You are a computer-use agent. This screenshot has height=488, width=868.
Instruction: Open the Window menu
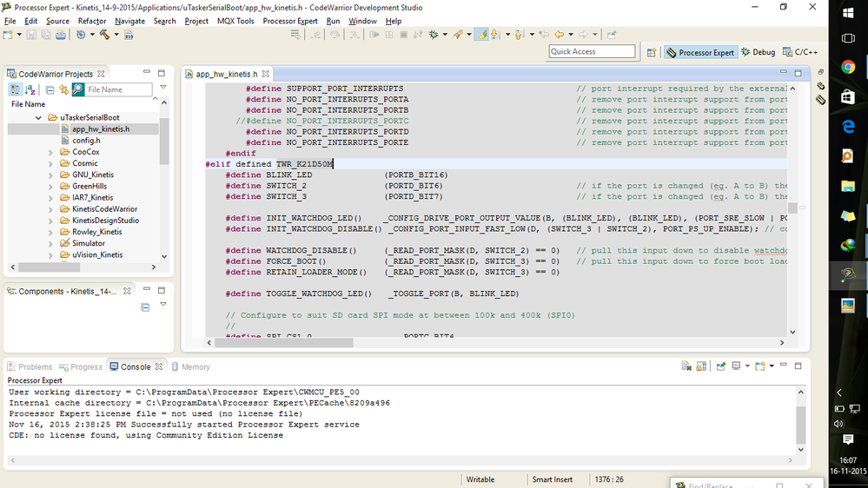(x=362, y=21)
